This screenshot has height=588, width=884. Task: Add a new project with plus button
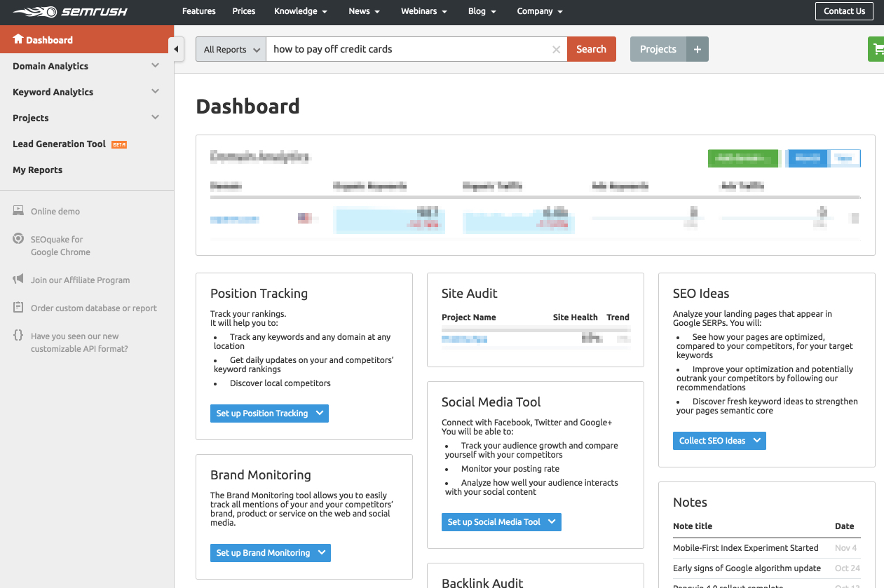click(697, 49)
